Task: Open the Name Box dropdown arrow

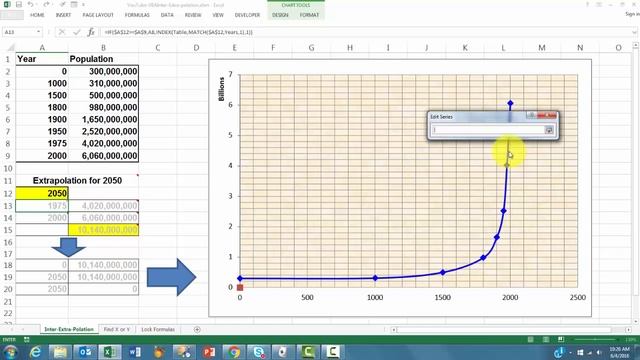Action: coord(38,32)
